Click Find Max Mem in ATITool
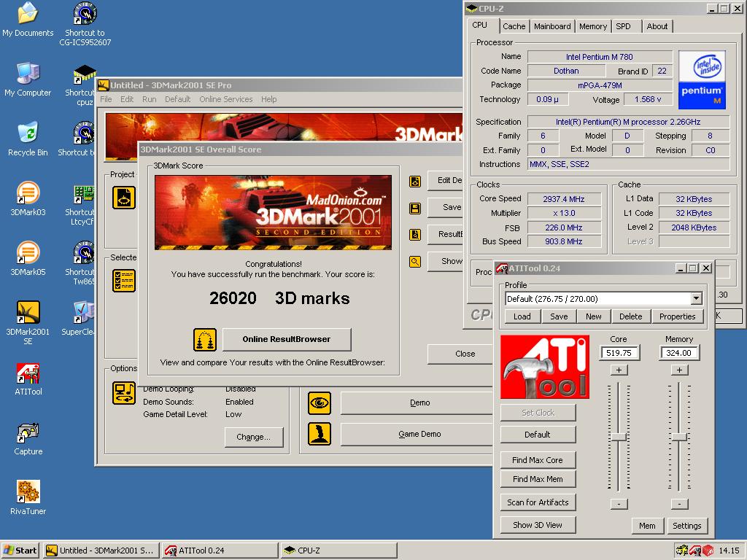This screenshot has height=560, width=747. (x=538, y=479)
